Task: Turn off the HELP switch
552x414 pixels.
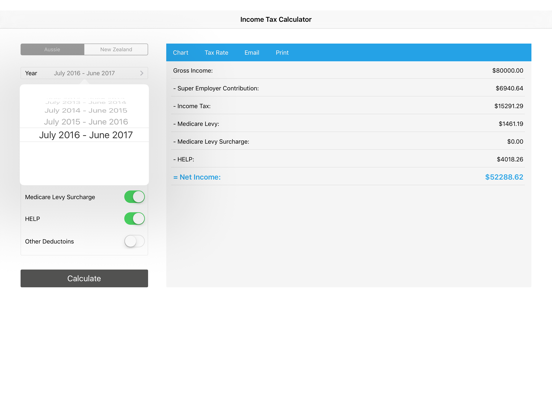Action: click(x=134, y=219)
